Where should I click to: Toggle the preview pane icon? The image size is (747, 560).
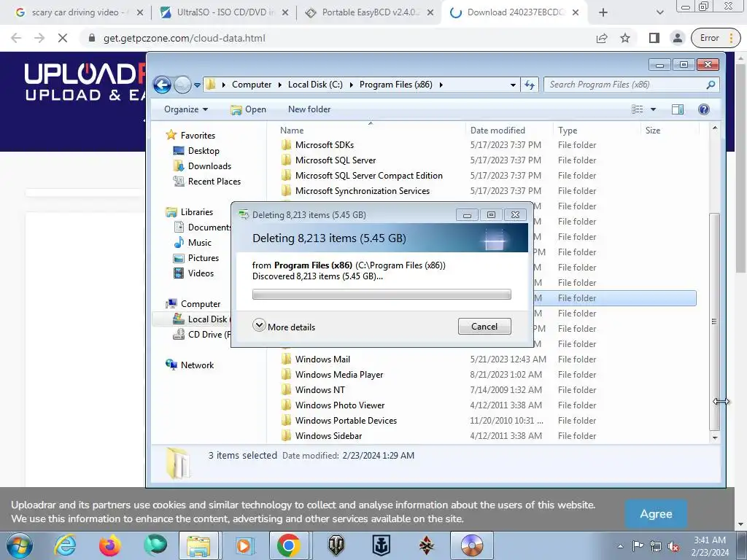pos(678,109)
